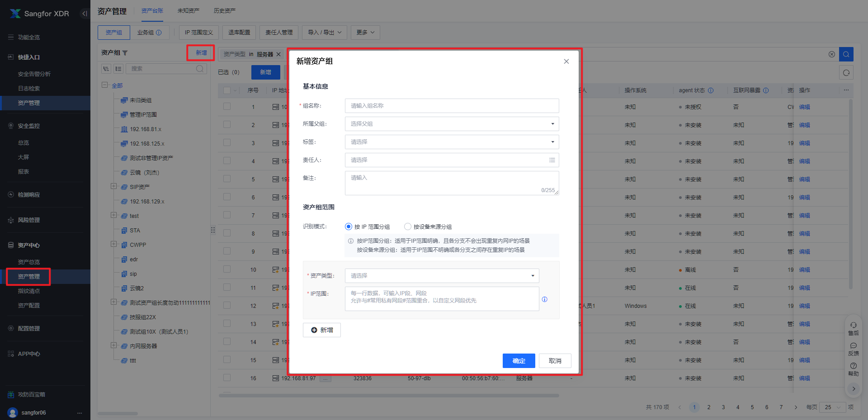The height and width of the screenshot is (420, 868).
Task: Click the blue search magnifier button
Action: 846,54
